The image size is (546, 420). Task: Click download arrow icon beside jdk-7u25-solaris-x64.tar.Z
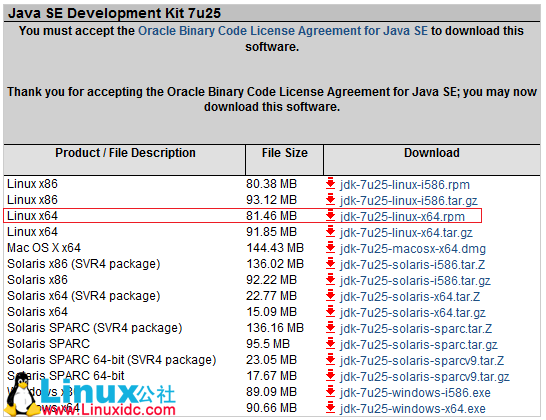(330, 296)
